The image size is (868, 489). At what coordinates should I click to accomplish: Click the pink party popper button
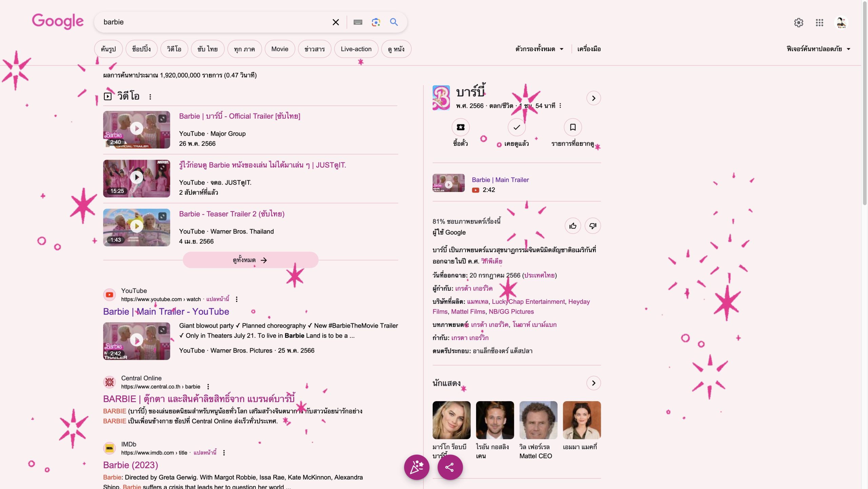(416, 467)
